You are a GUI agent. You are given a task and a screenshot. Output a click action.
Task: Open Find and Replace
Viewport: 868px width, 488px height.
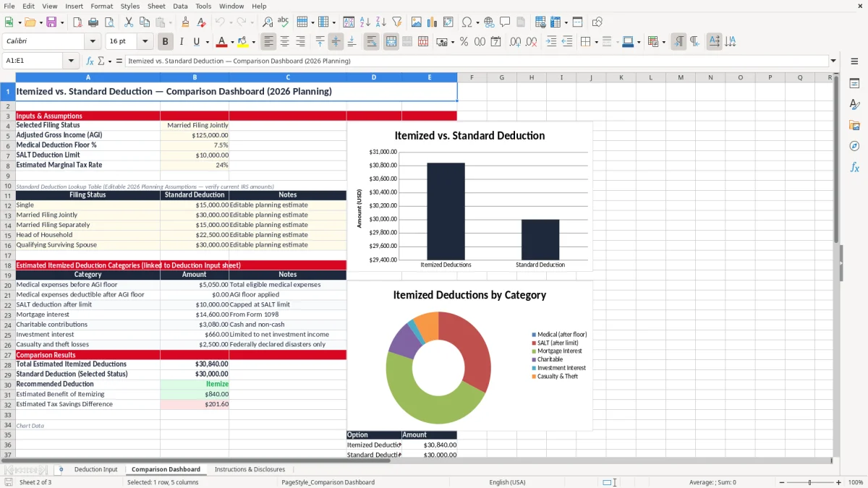[x=268, y=22]
